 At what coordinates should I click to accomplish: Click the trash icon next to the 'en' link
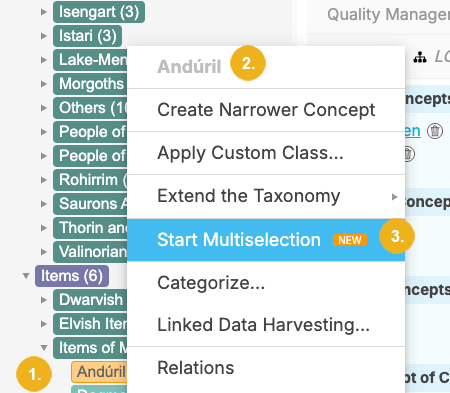click(435, 131)
